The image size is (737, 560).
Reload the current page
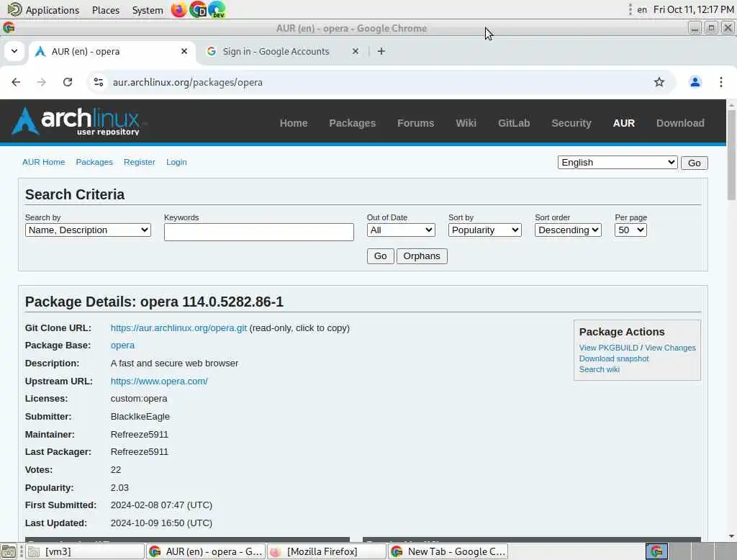pyautogui.click(x=68, y=82)
